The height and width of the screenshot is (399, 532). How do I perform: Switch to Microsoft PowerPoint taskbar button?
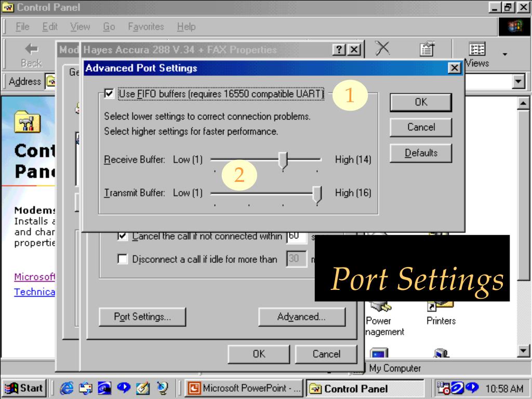244,388
